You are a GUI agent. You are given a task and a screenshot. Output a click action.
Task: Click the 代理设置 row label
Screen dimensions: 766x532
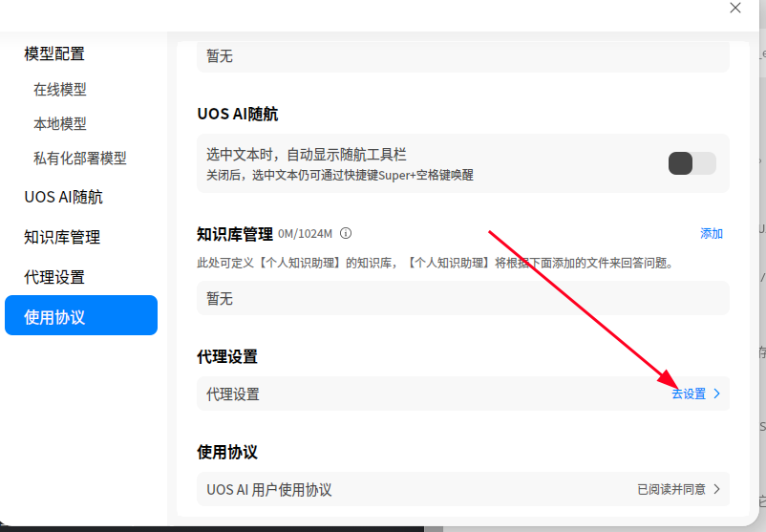(x=233, y=394)
